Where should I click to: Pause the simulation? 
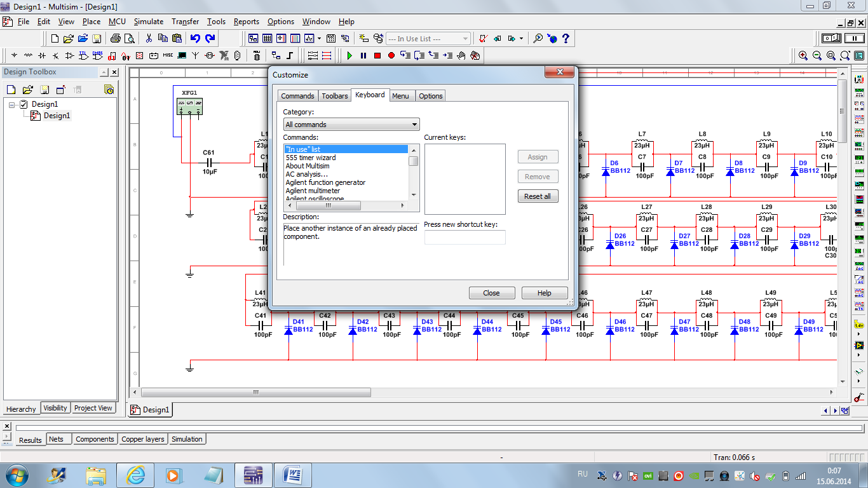tap(363, 55)
